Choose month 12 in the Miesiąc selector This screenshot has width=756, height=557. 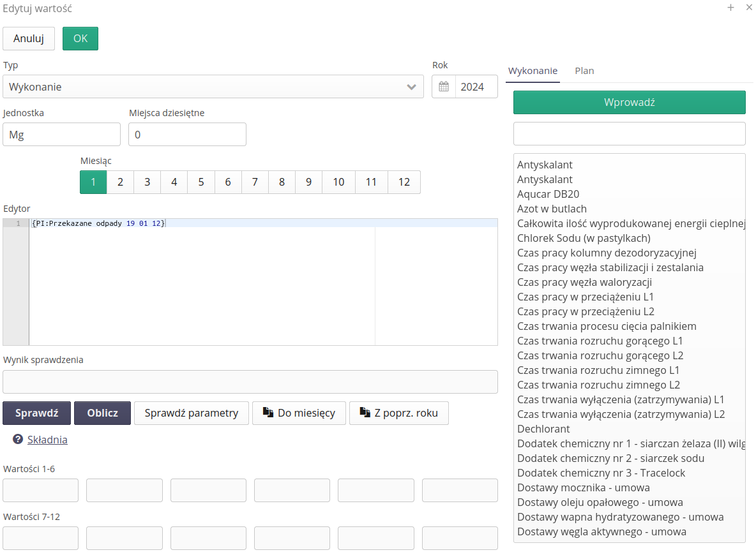point(404,182)
